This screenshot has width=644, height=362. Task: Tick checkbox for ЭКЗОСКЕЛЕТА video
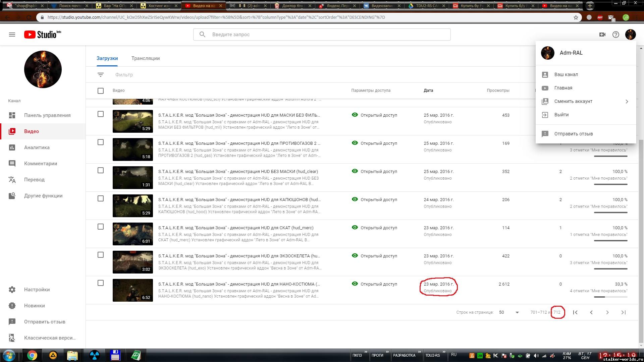tap(101, 255)
